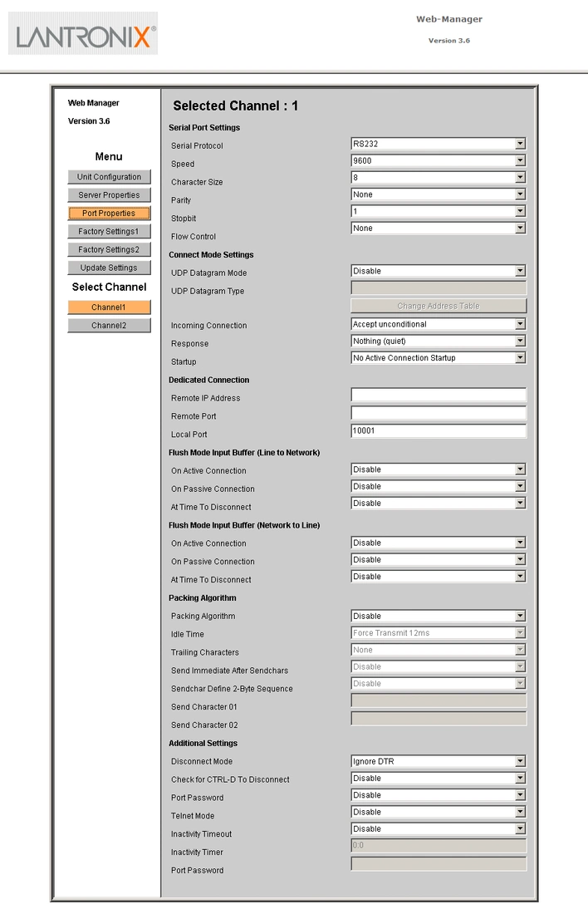Open Disconnect Mode dropdown
The width and height of the screenshot is (588, 914).
[439, 761]
